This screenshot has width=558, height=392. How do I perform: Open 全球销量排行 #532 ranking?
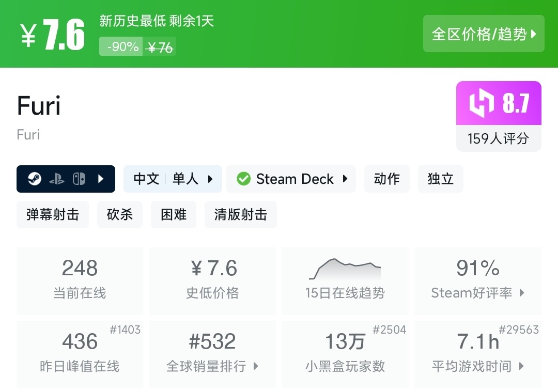pyautogui.click(x=212, y=354)
